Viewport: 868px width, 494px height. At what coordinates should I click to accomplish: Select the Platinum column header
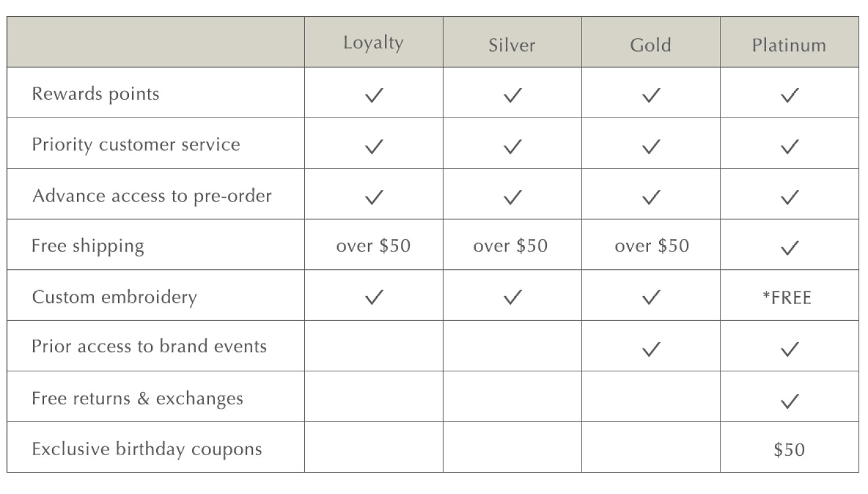click(789, 45)
